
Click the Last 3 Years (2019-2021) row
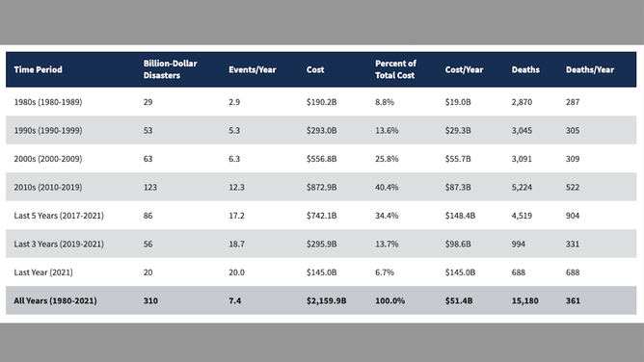pyautogui.click(x=321, y=244)
